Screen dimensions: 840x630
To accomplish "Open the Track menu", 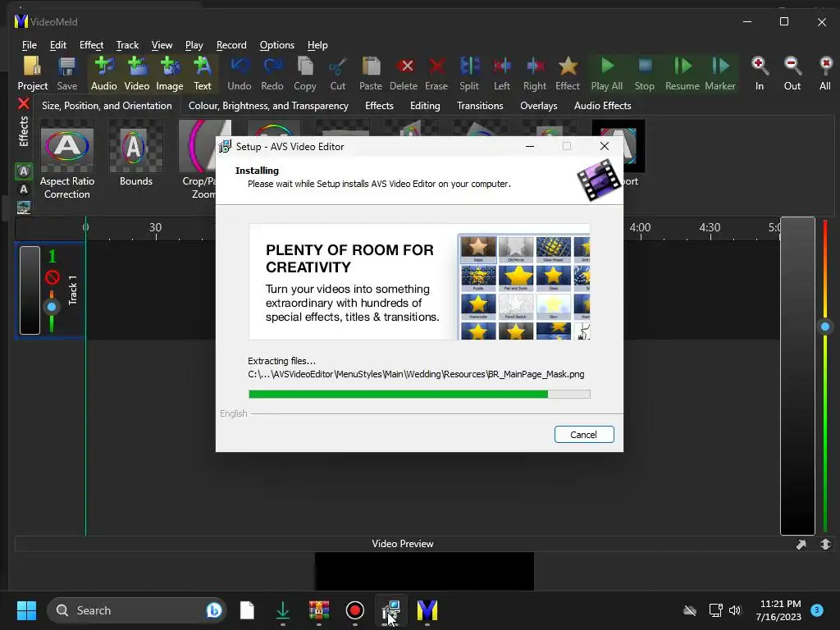I will click(x=127, y=45).
